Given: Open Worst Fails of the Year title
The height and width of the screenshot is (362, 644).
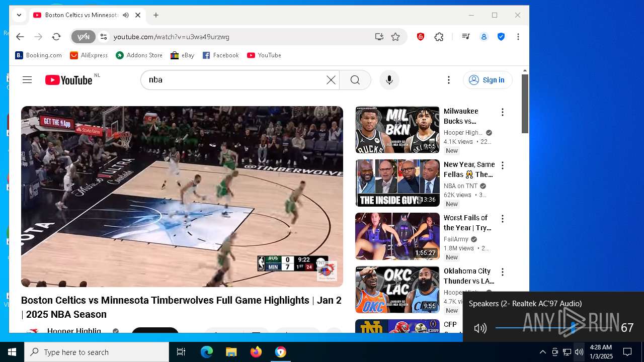Looking at the screenshot, I should coord(467,223).
